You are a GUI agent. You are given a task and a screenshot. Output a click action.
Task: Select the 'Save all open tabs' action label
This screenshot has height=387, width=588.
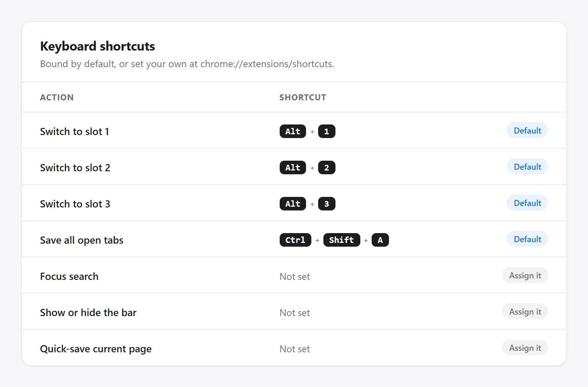coord(82,240)
